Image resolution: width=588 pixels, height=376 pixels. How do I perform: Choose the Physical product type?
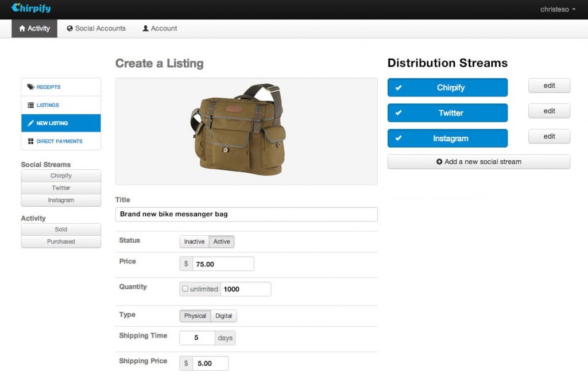pyautogui.click(x=195, y=316)
